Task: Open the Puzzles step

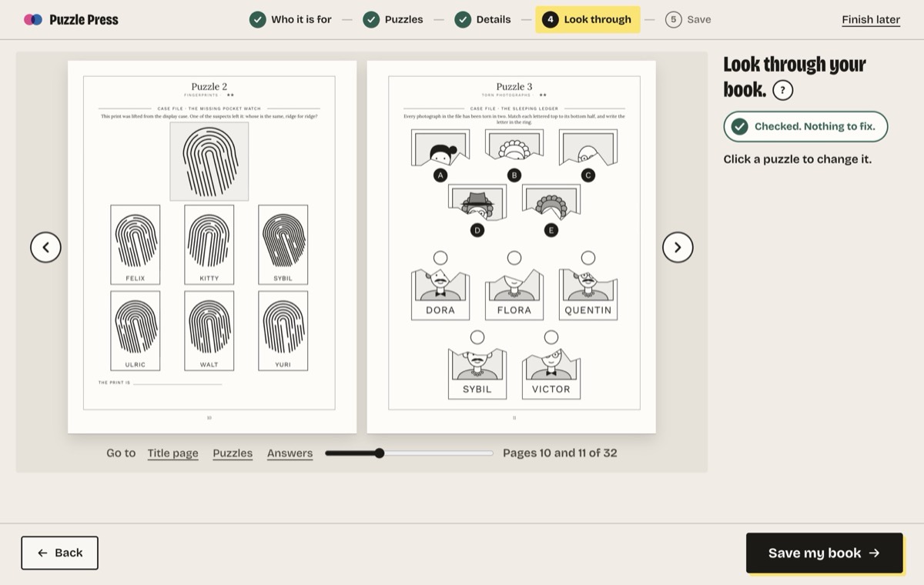Action: [393, 19]
